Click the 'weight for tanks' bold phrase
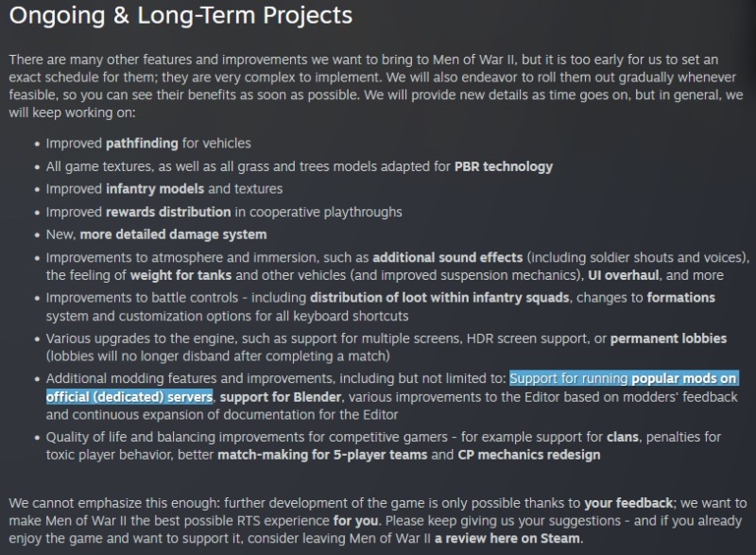The height and width of the screenshot is (555, 756). pyautogui.click(x=180, y=275)
